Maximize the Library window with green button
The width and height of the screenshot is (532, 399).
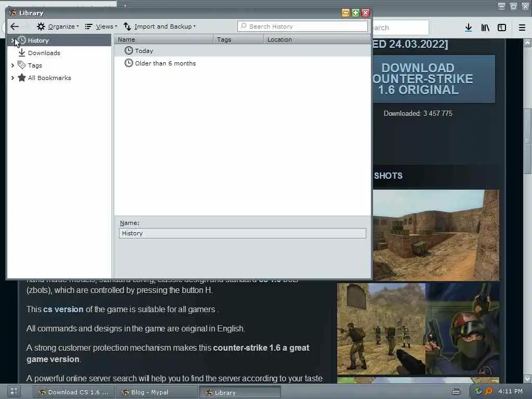[x=355, y=13]
